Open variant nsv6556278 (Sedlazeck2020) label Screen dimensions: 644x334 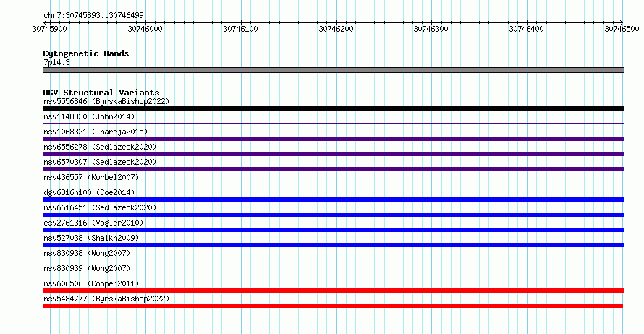coord(100,147)
